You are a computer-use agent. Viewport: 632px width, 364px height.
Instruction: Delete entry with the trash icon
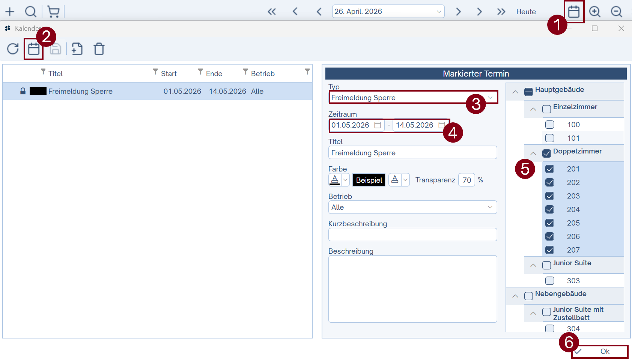click(x=99, y=49)
